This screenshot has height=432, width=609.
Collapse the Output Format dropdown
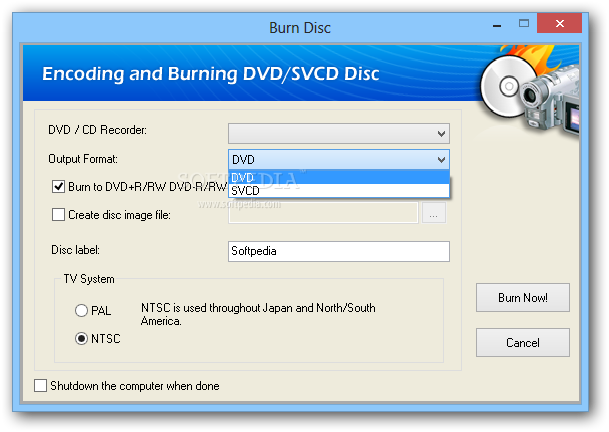pyautogui.click(x=441, y=159)
